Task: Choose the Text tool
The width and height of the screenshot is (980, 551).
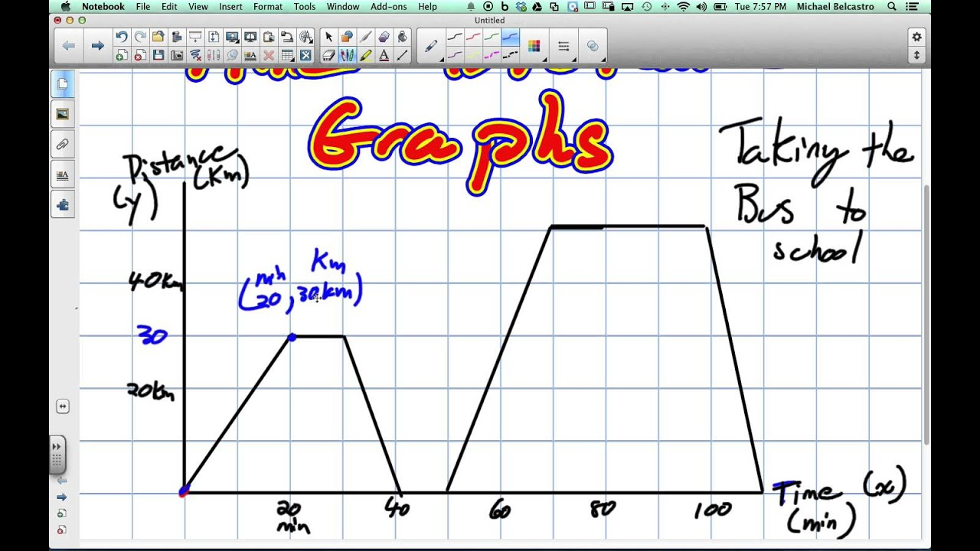Action: [384, 55]
